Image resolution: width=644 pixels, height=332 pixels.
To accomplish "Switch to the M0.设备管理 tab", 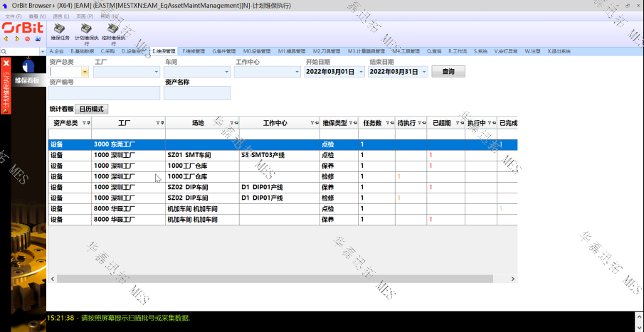I will pos(257,51).
